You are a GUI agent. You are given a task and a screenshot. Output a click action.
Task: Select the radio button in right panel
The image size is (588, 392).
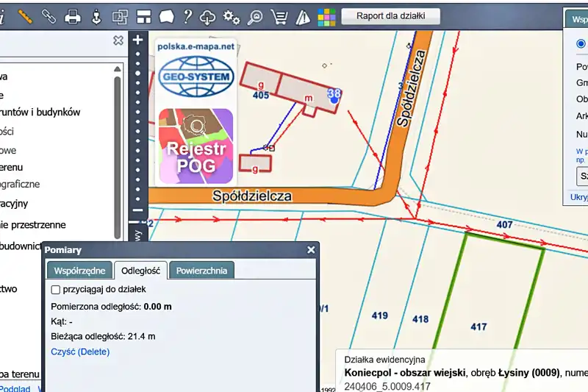(x=581, y=43)
